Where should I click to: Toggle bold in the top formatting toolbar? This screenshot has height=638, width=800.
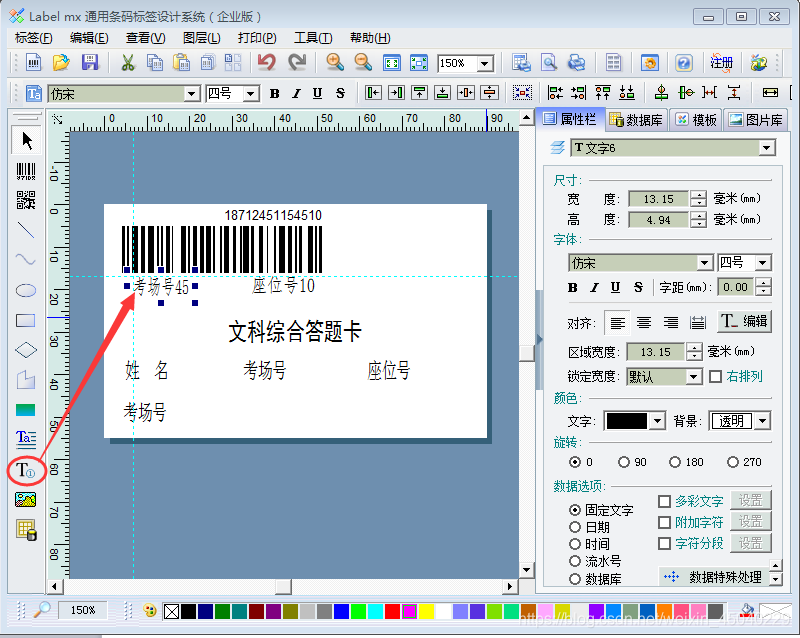coord(275,93)
